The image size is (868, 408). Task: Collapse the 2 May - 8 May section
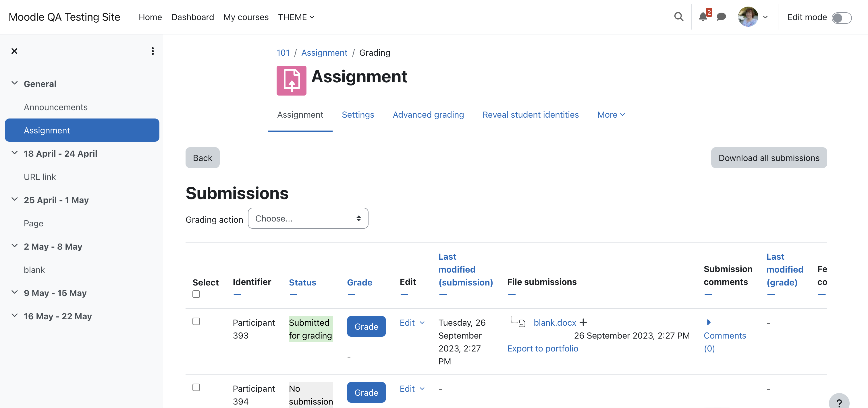[14, 246]
